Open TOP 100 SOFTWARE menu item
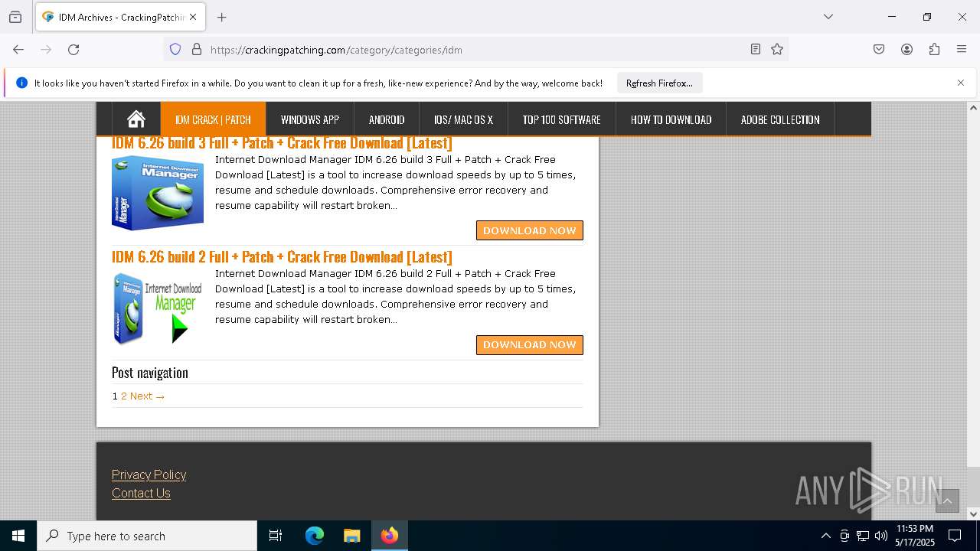 (561, 119)
